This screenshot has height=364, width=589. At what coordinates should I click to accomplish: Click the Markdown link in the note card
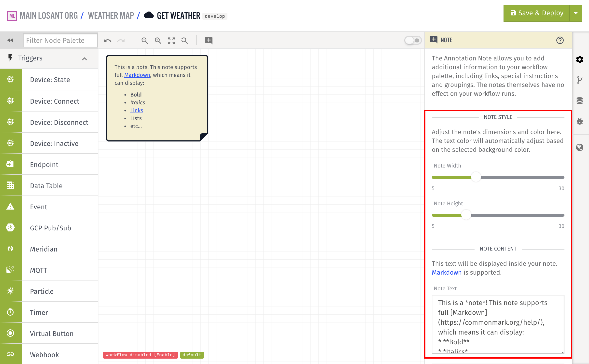pos(137,75)
